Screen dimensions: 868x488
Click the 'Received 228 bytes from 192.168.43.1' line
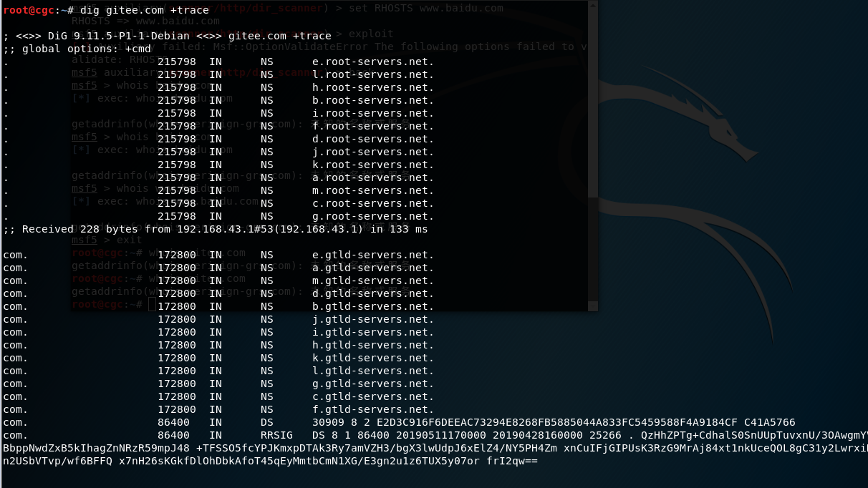coord(215,229)
